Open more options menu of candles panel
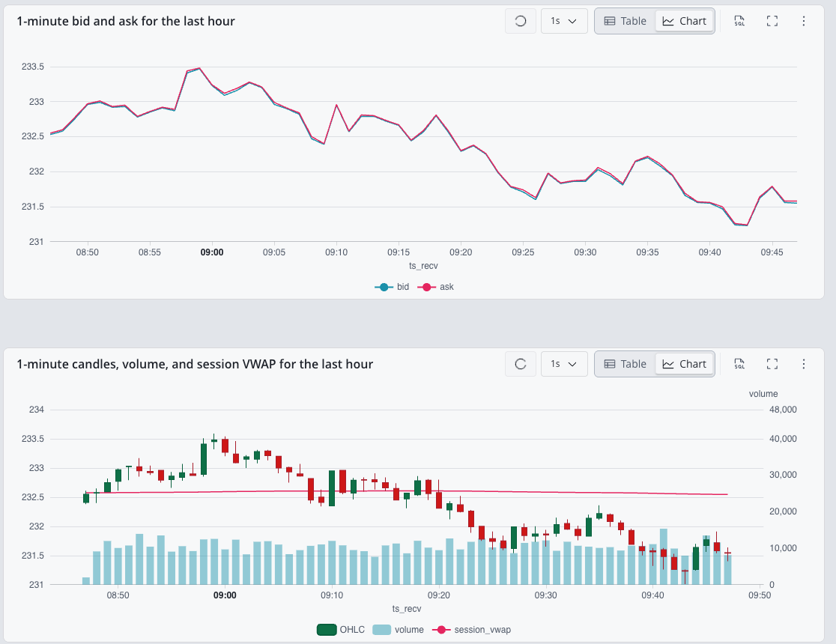The image size is (836, 644). (x=804, y=364)
